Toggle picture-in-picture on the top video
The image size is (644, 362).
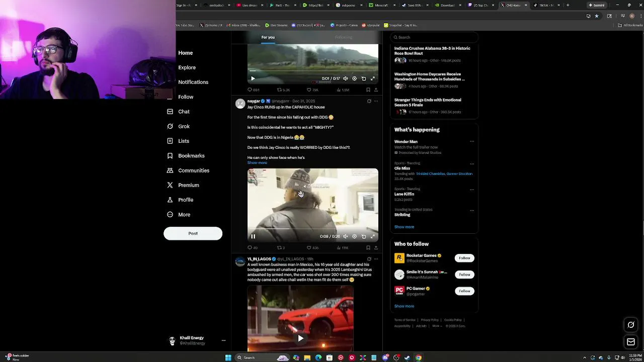[364, 78]
